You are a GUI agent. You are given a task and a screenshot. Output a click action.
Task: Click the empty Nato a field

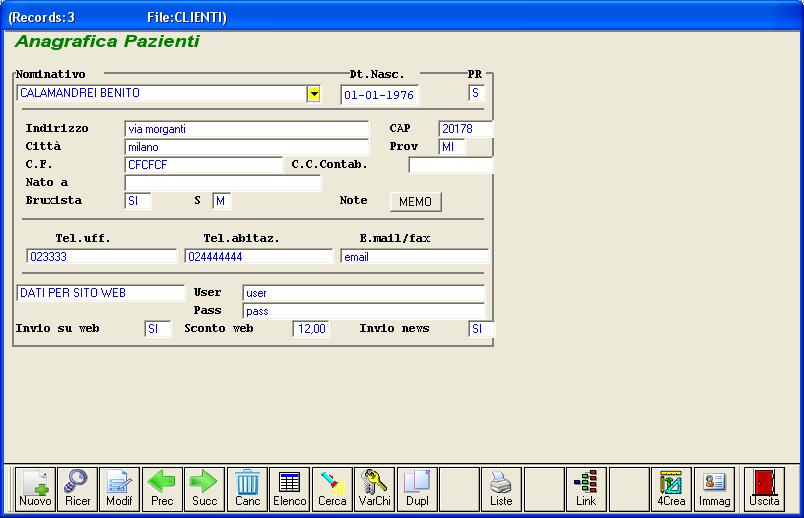point(223,183)
